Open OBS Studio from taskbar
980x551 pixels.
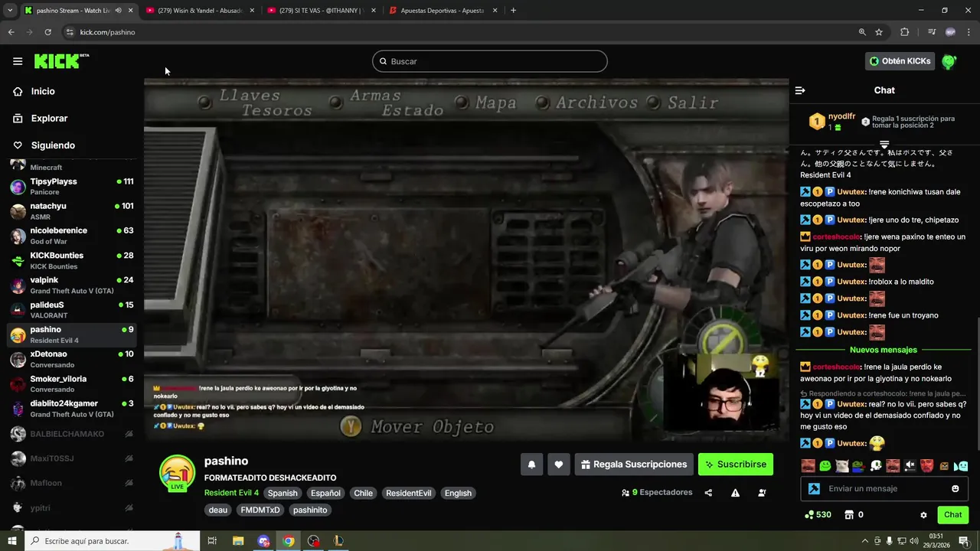313,541
